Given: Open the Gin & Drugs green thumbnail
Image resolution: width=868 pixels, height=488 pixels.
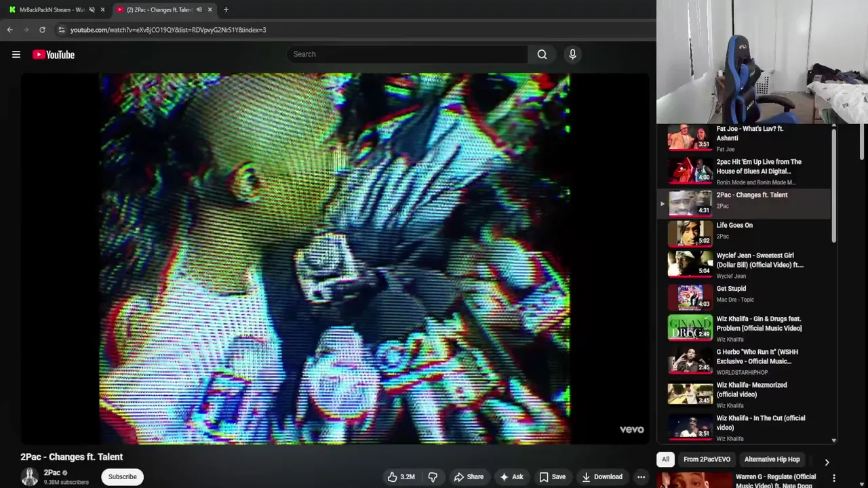Looking at the screenshot, I should [690, 327].
